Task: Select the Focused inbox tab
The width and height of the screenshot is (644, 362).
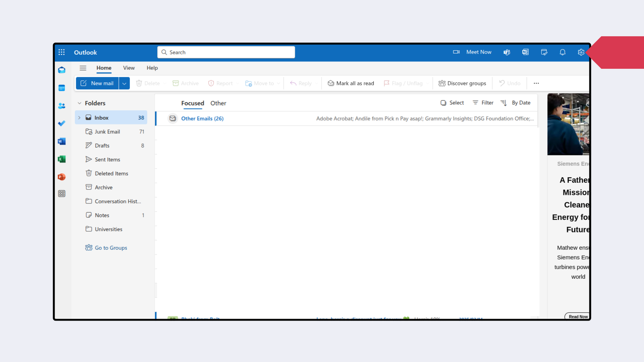Action: pyautogui.click(x=192, y=103)
